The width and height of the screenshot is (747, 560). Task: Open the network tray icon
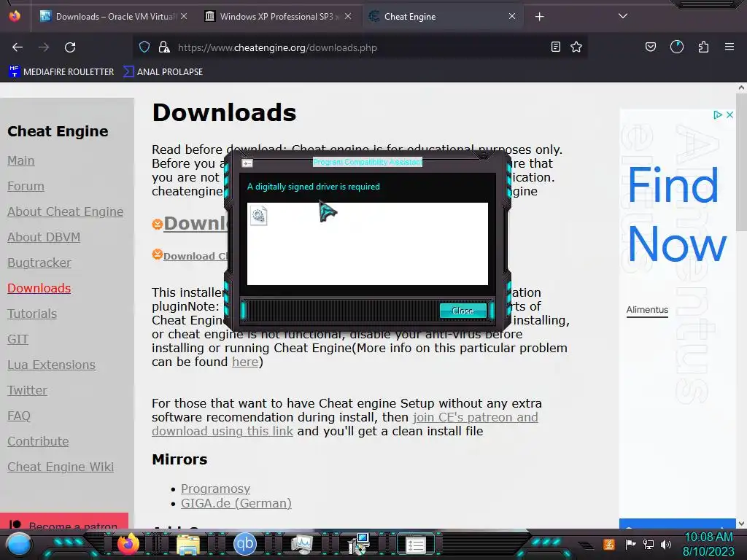tap(649, 544)
